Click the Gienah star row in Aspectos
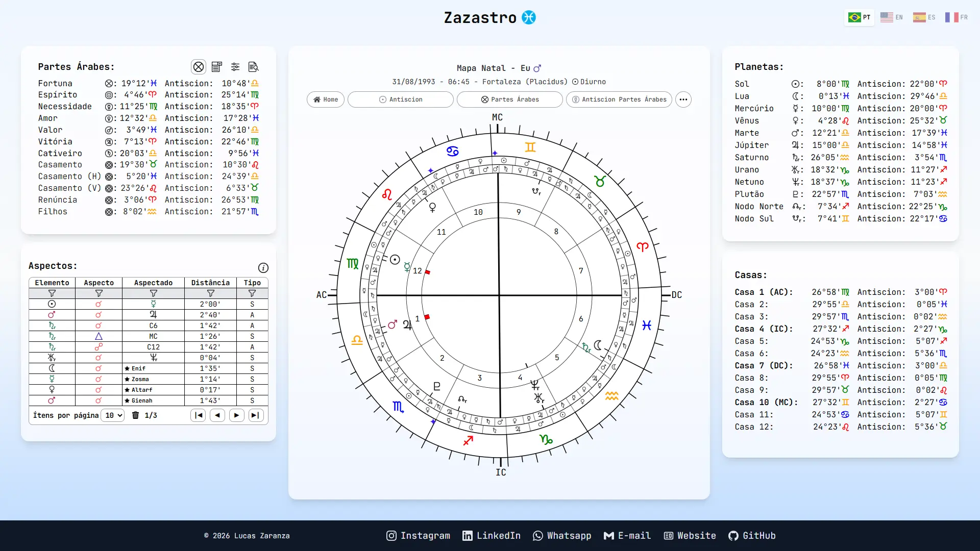The width and height of the screenshot is (980, 551). 149,400
